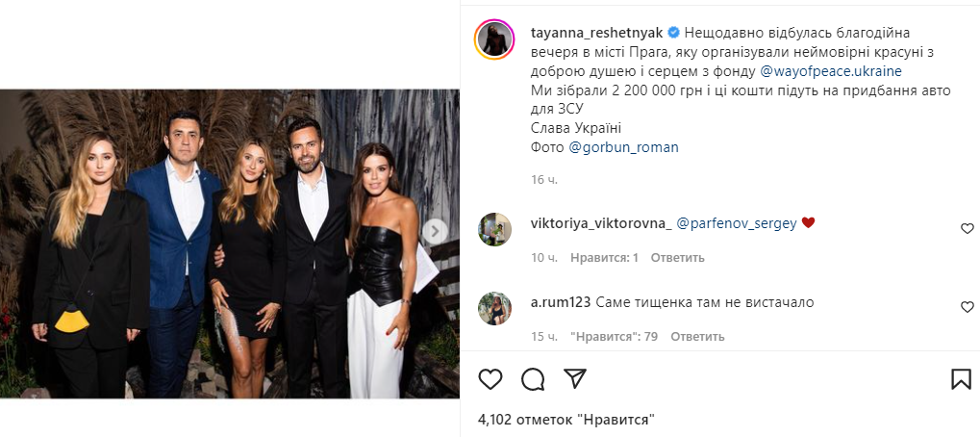
Task: View the 4,102 likes list
Action: tap(565, 420)
